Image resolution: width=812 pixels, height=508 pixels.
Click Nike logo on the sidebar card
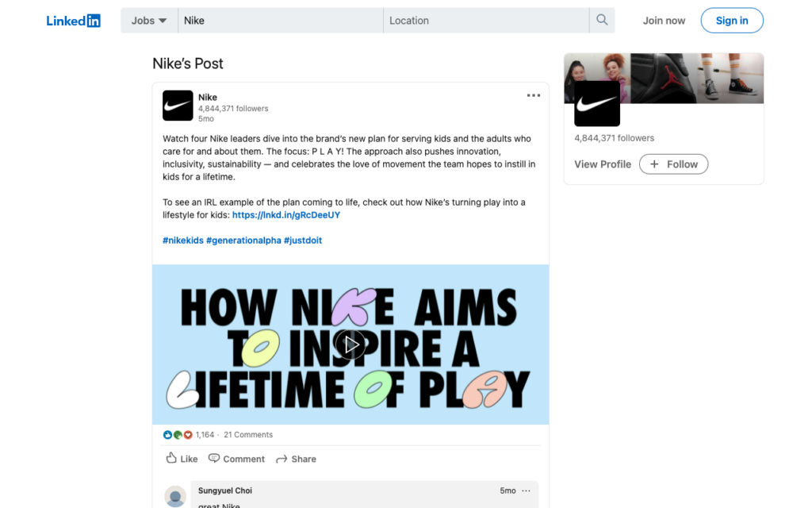[596, 104]
